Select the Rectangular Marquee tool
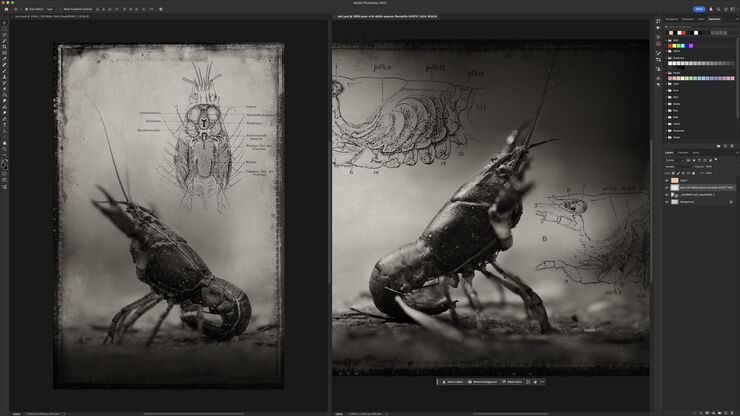 coord(4,27)
